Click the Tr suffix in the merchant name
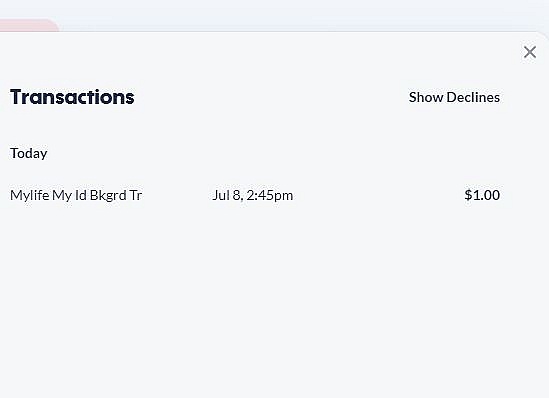 click(136, 195)
